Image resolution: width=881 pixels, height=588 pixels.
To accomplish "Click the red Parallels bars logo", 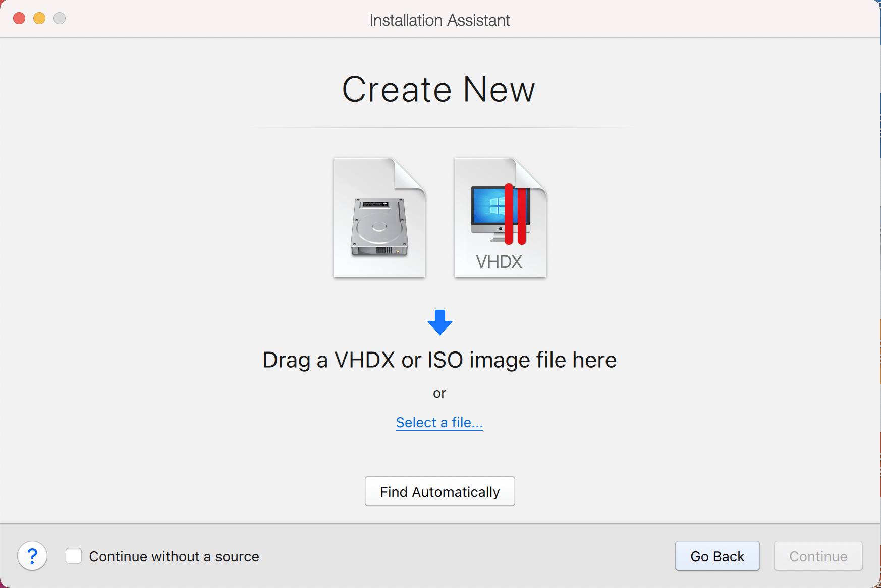I will coord(515,215).
